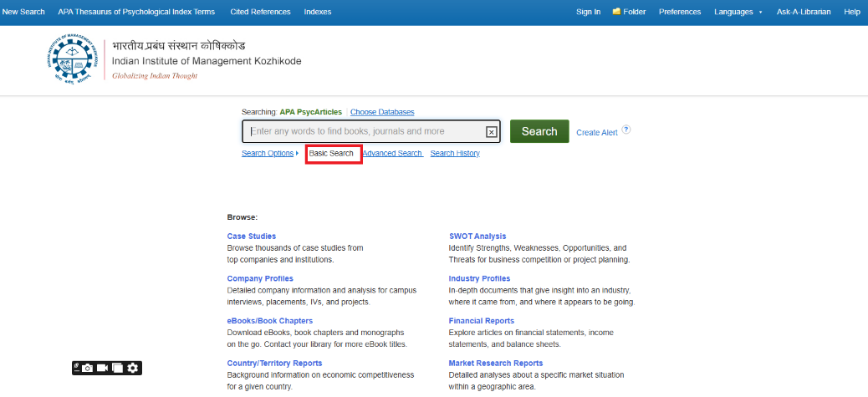868x397 pixels.
Task: Click the stacked windows icon
Action: click(118, 368)
